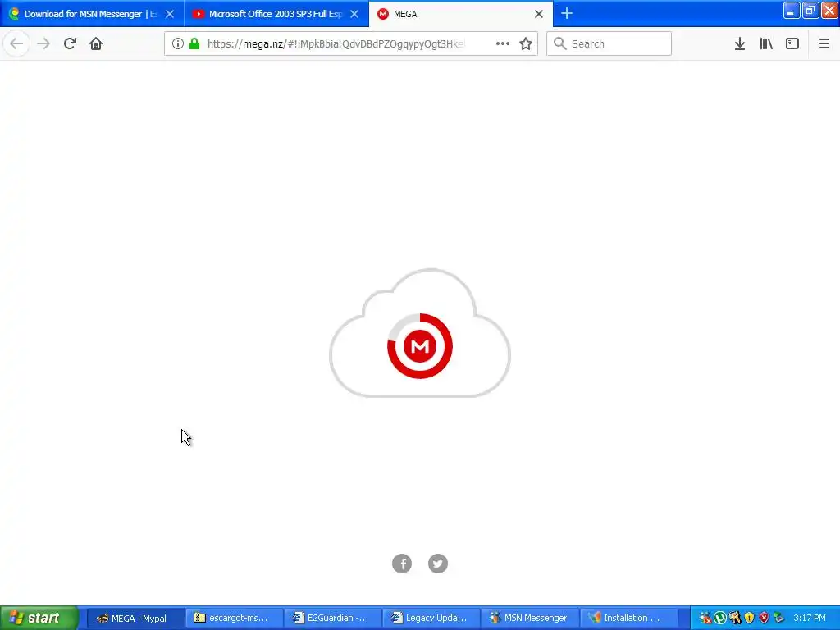Click the MEGA loading logo
The height and width of the screenshot is (630, 840).
[420, 346]
